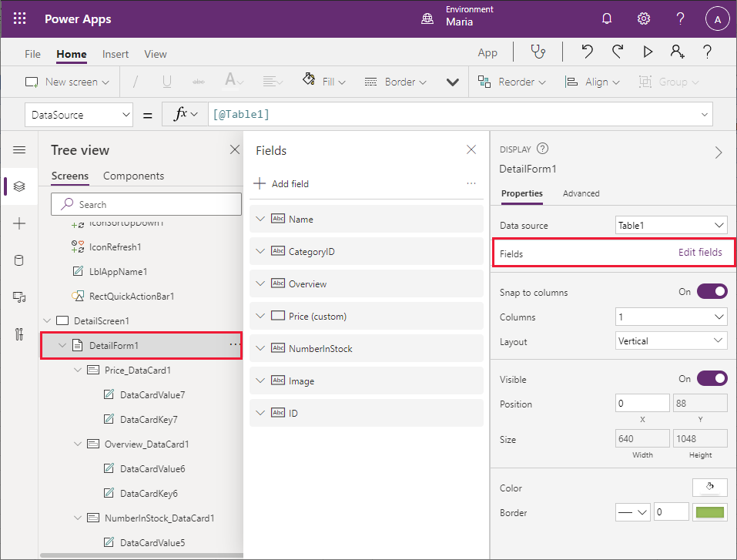The height and width of the screenshot is (560, 737).
Task: Click the Undo arrow icon
Action: (x=587, y=52)
